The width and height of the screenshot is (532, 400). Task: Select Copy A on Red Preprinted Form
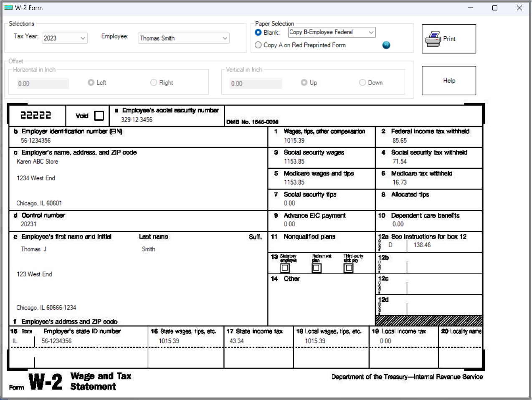258,45
